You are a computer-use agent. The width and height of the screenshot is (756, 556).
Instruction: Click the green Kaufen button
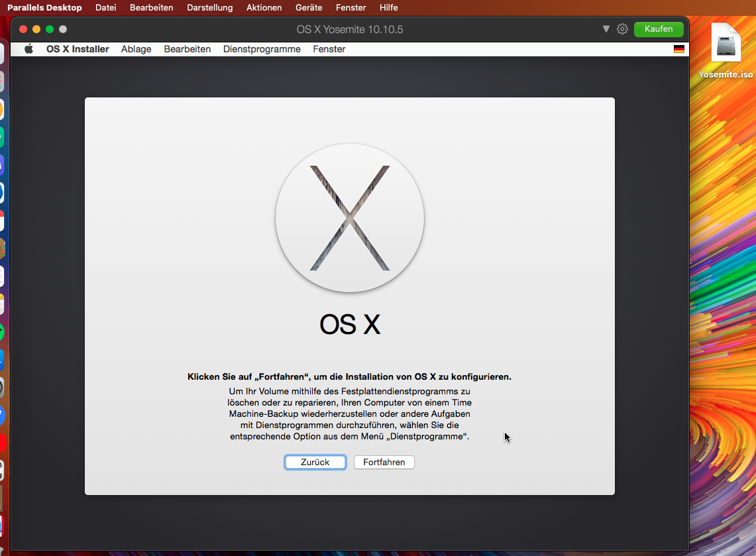[659, 29]
